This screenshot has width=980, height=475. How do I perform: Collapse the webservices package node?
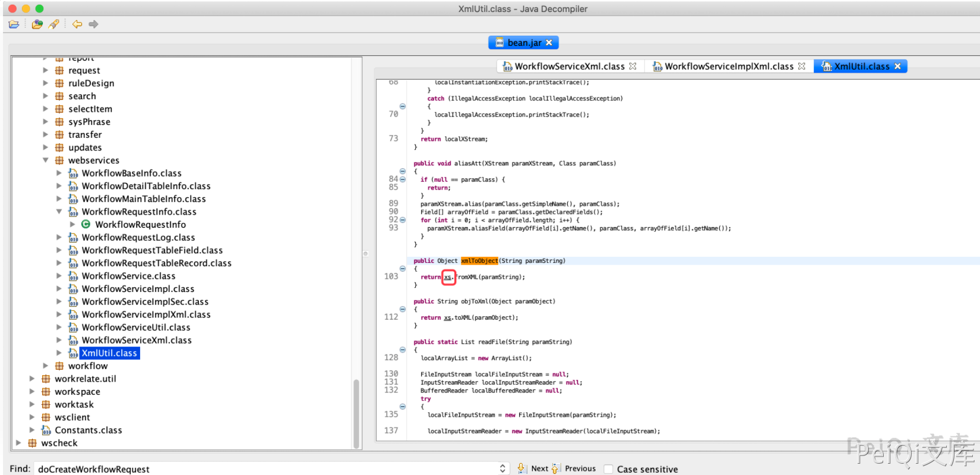click(46, 161)
